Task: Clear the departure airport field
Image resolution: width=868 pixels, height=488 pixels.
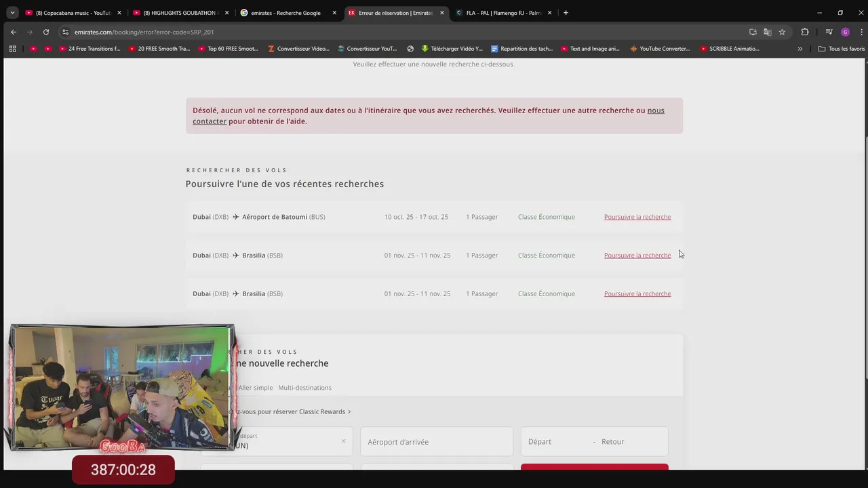Action: coord(343,441)
